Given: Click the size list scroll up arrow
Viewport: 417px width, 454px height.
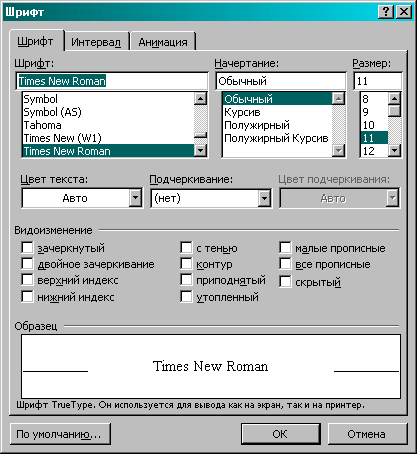Looking at the screenshot, I should [x=394, y=98].
